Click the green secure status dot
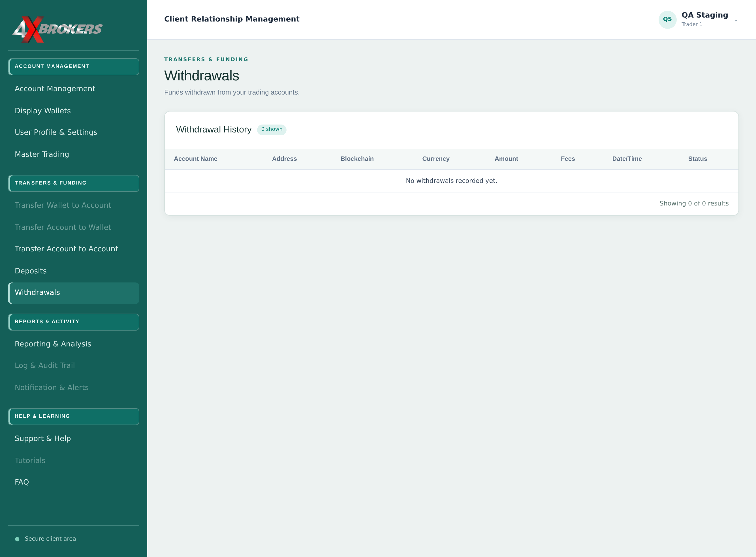This screenshot has width=756, height=557. (x=17, y=539)
